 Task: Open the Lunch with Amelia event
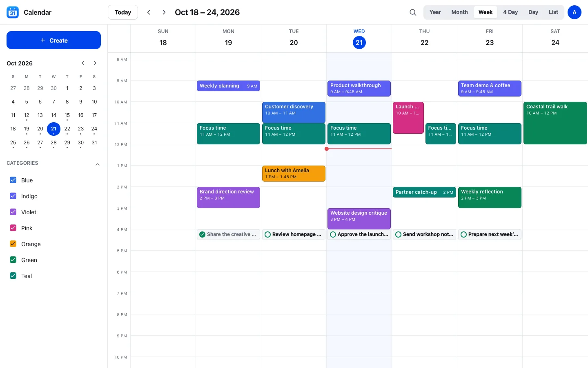(294, 173)
